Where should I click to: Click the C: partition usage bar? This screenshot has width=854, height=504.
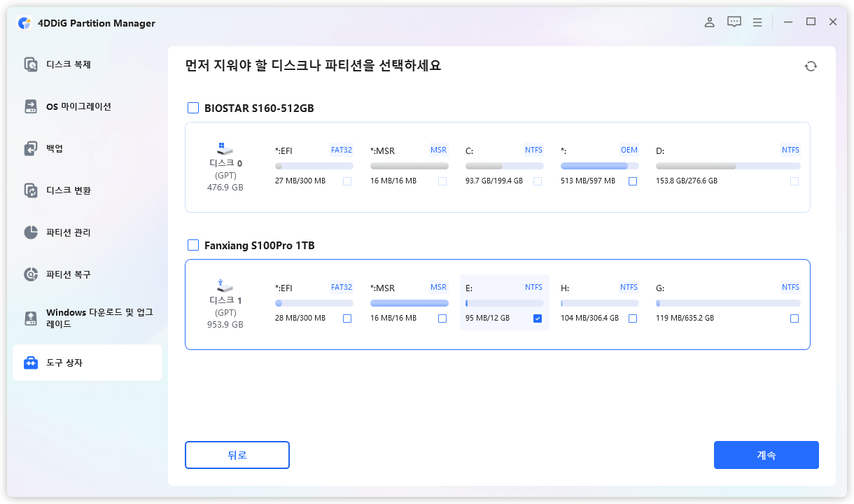(x=505, y=166)
